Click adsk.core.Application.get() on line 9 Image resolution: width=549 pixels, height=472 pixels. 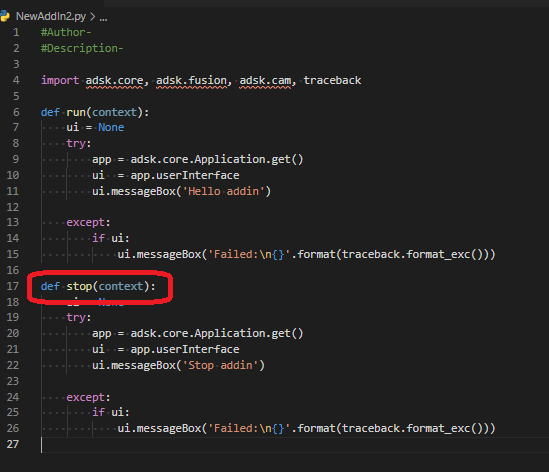(217, 159)
